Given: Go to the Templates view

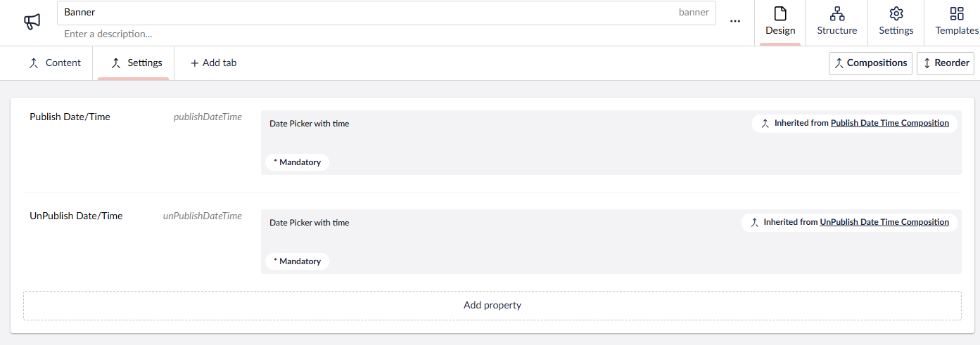Looking at the screenshot, I should click(956, 22).
